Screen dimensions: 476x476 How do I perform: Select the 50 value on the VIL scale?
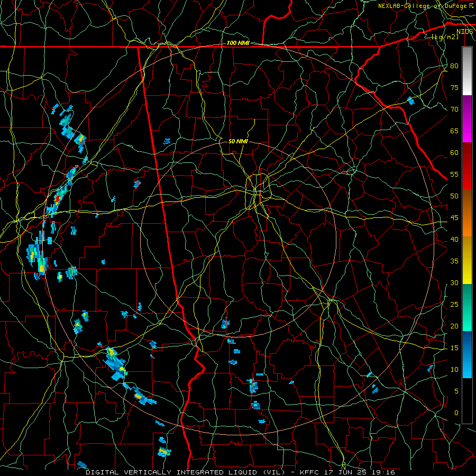454,196
